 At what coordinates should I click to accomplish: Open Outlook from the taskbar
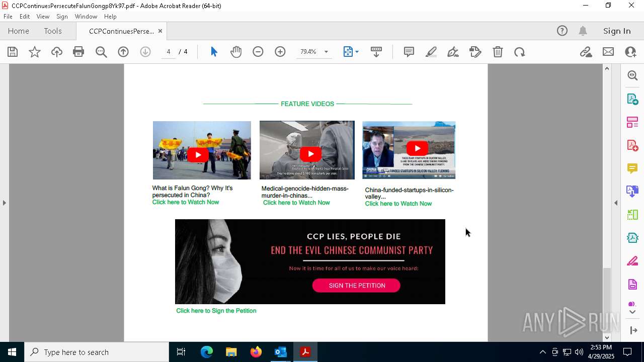(280, 352)
